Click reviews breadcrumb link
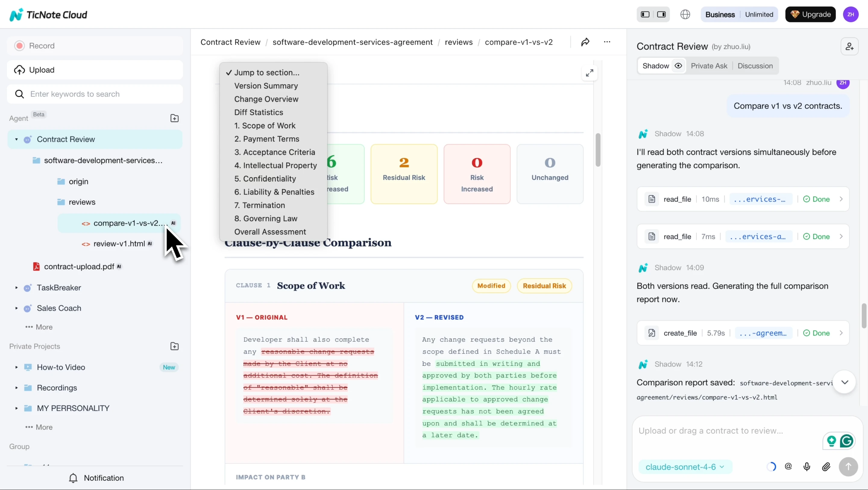 point(459,42)
